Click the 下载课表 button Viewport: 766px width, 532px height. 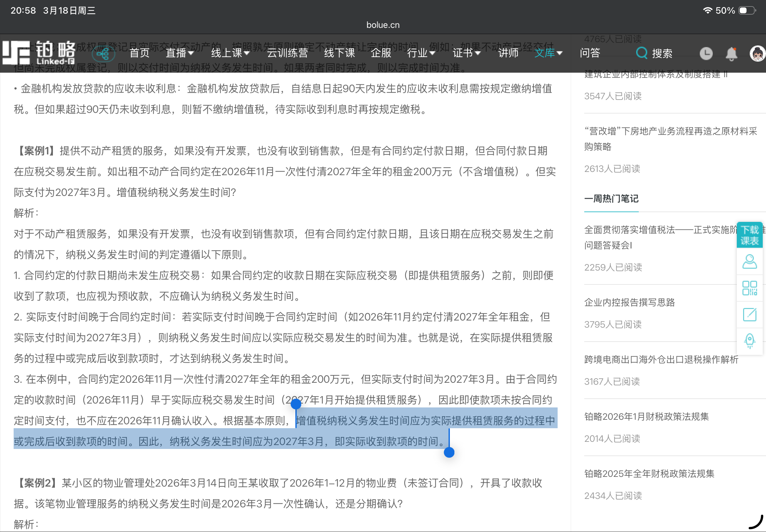coord(749,235)
